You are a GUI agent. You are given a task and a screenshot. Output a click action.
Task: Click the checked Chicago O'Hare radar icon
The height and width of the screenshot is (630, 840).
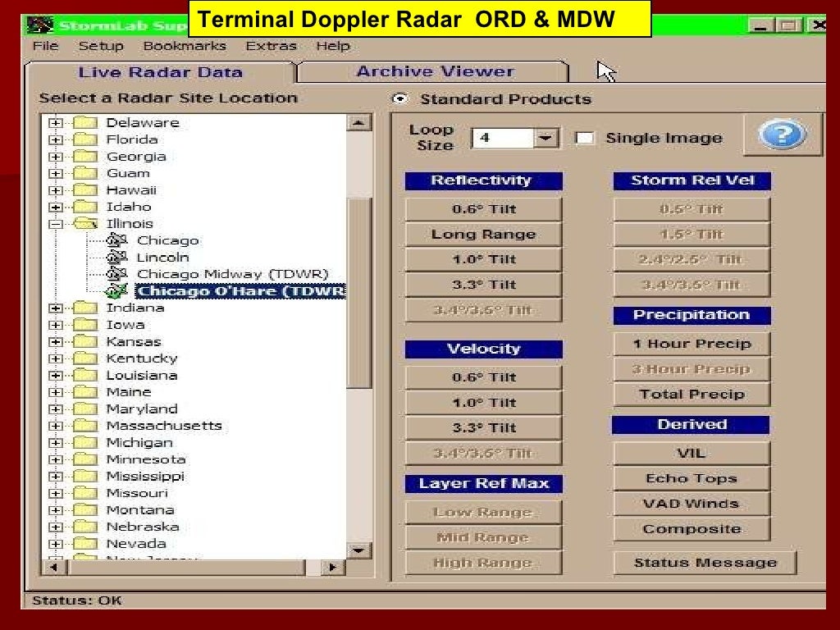pyautogui.click(x=116, y=291)
